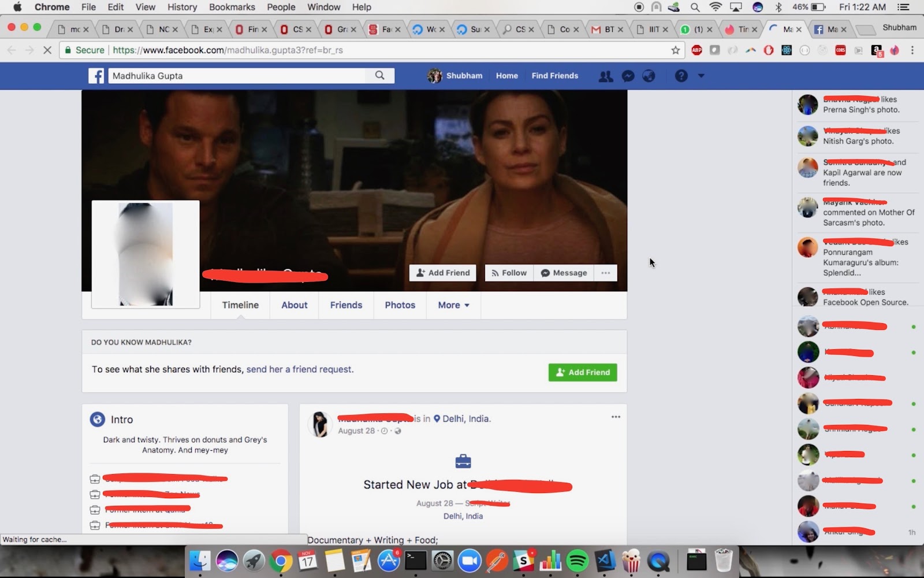Click the Message button
The height and width of the screenshot is (578, 924).
(x=564, y=273)
